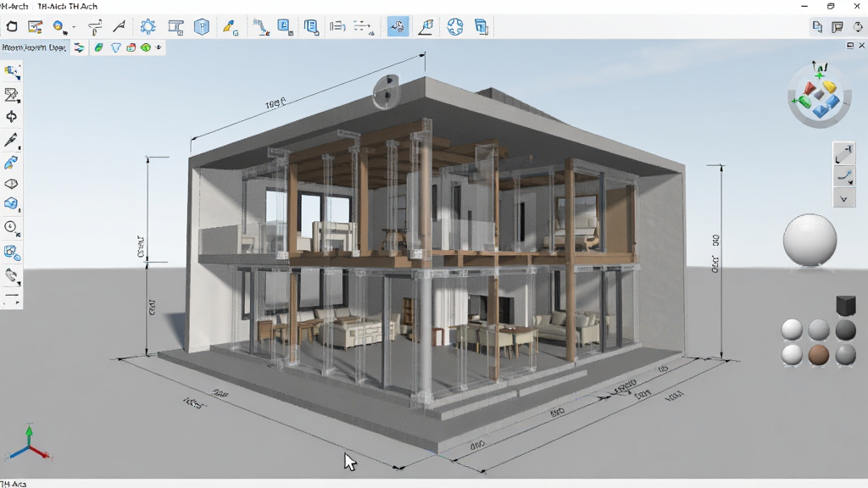Choose the dark black cube material

[x=845, y=305]
